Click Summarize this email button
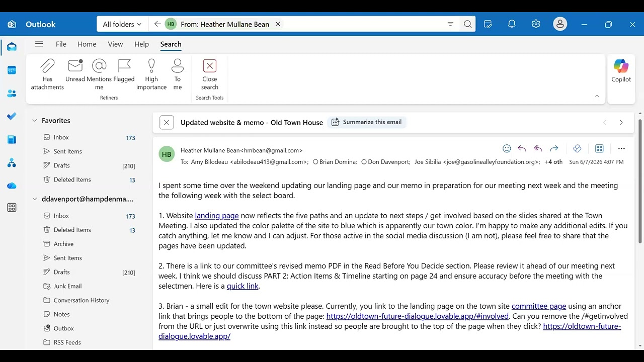This screenshot has height=362, width=644. (367, 122)
